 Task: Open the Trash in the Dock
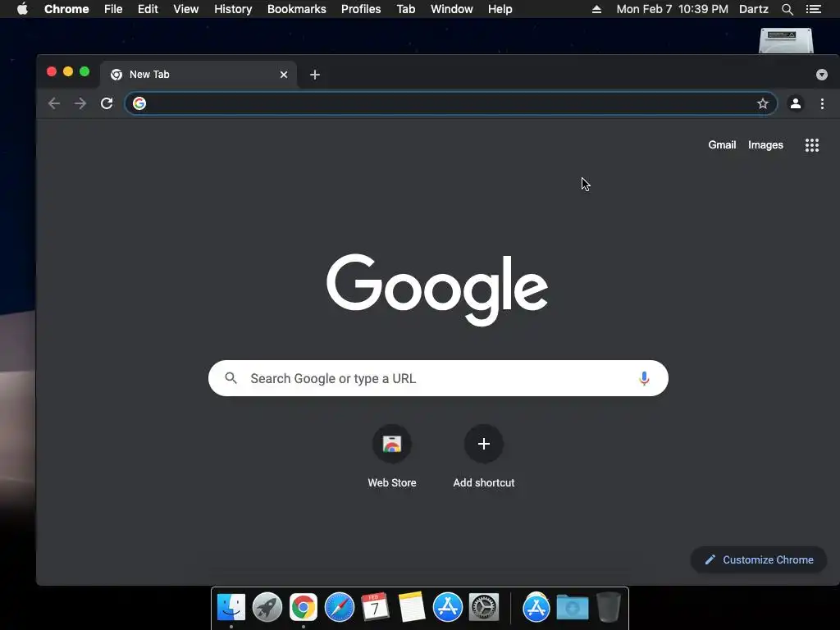point(609,608)
